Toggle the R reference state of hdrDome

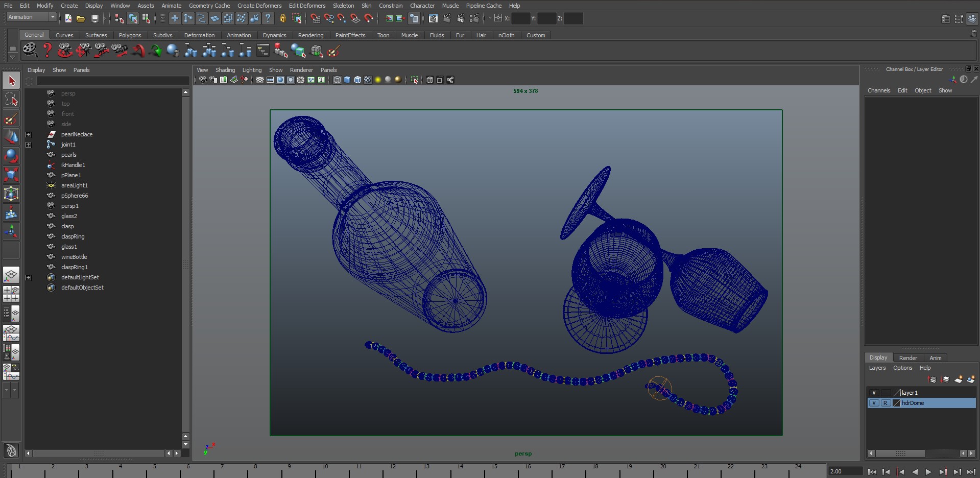click(885, 403)
